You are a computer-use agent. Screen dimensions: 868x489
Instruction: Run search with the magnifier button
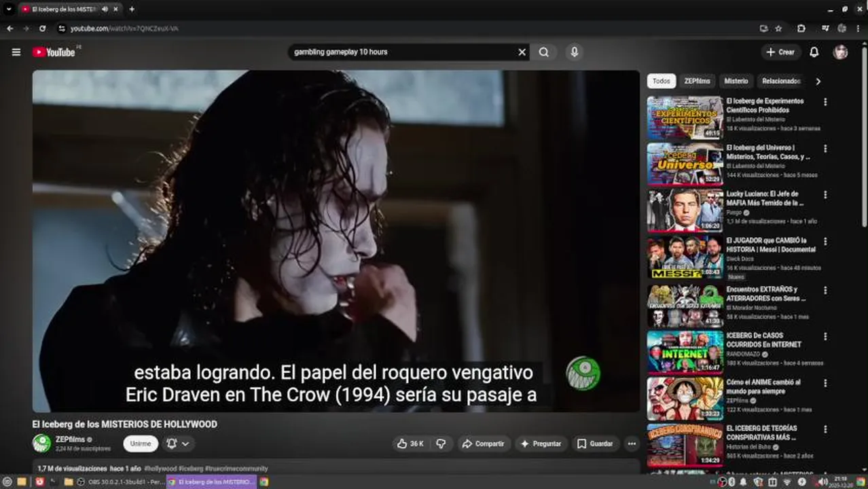coord(544,52)
